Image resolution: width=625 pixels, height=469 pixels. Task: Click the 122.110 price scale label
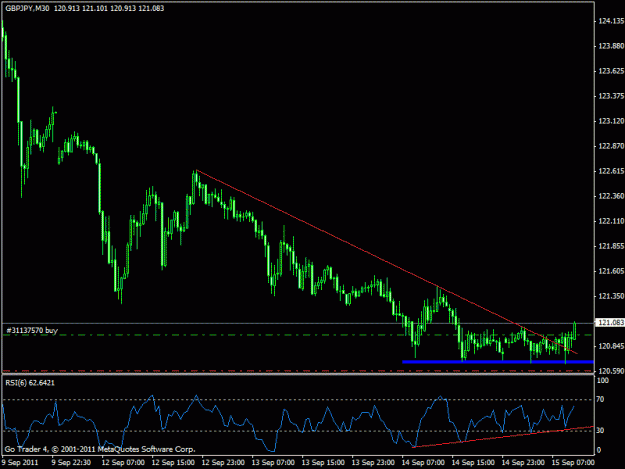pyautogui.click(x=611, y=221)
